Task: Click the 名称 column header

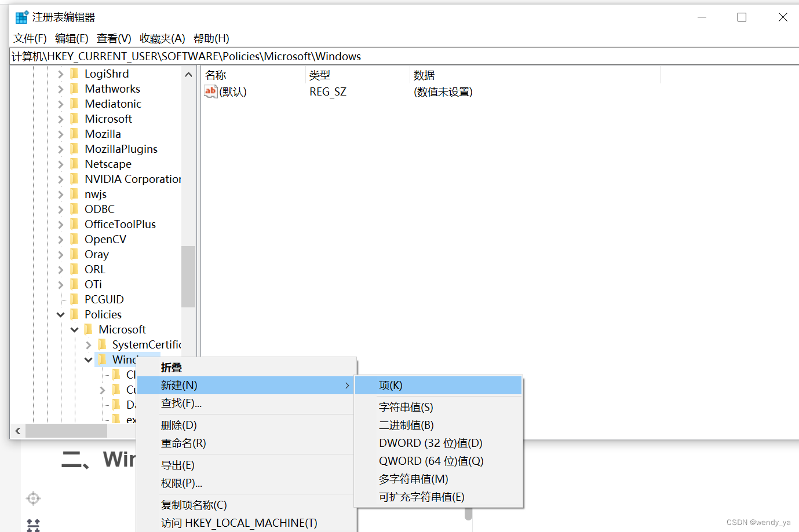Action: [253, 75]
